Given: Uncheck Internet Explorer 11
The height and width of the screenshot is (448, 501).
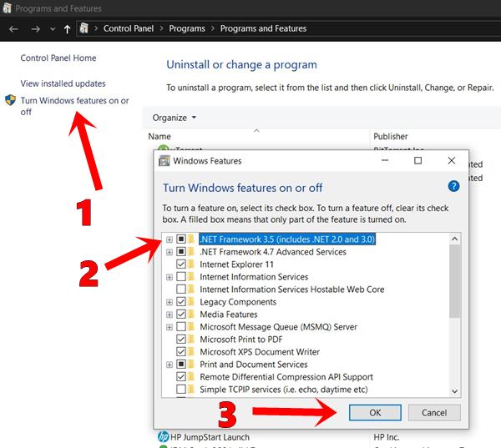Looking at the screenshot, I should [181, 264].
